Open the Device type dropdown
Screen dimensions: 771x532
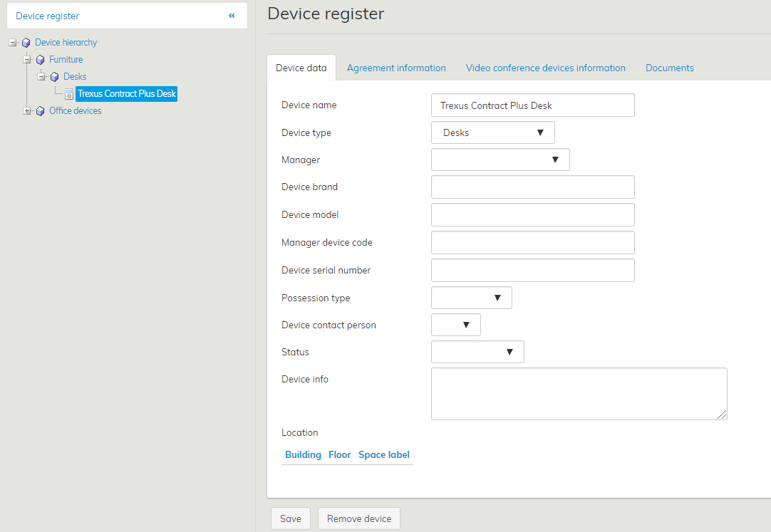492,132
